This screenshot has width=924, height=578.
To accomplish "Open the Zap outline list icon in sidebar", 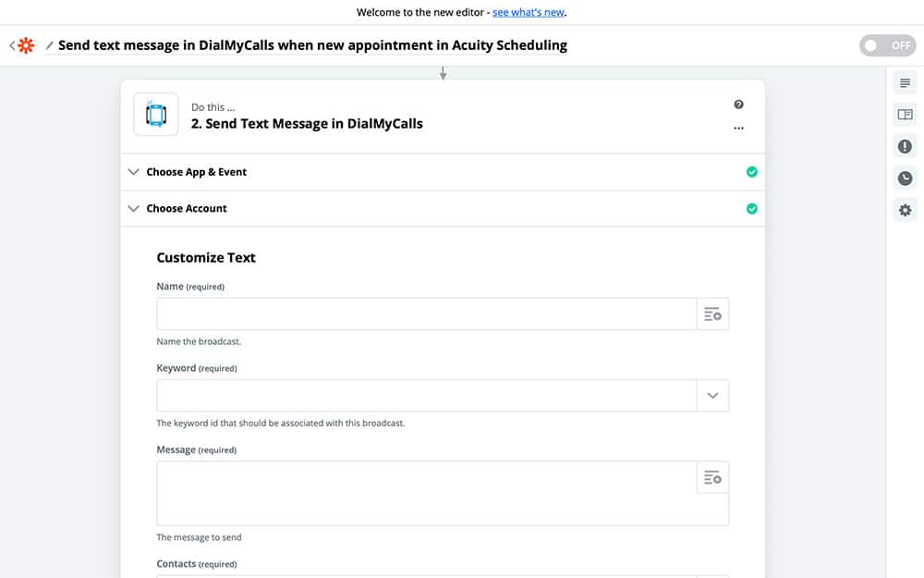I will [x=905, y=83].
